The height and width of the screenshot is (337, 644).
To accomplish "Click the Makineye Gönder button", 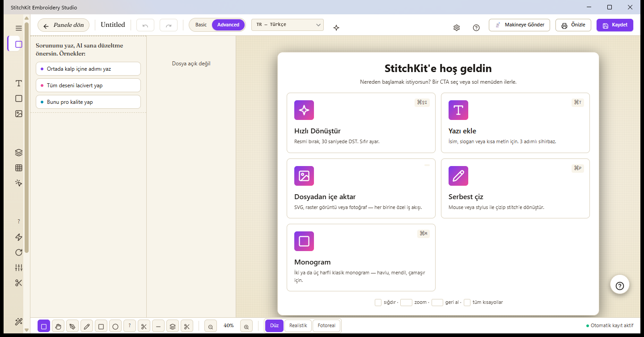I will pos(519,25).
